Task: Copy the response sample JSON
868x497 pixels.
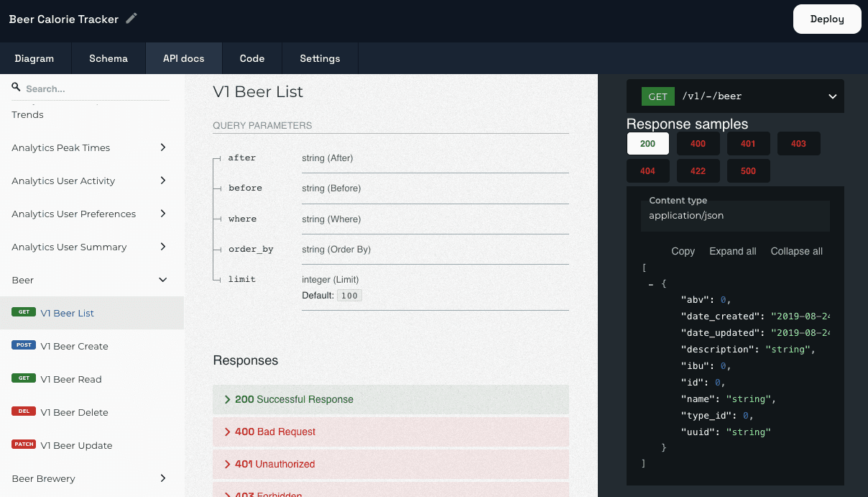Action: (x=683, y=251)
